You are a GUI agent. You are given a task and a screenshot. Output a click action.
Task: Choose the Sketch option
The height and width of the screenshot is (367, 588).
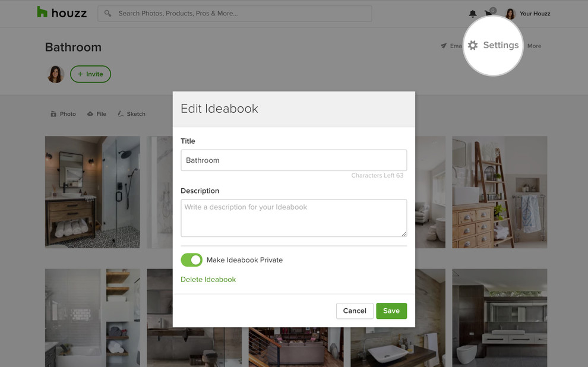(x=131, y=114)
